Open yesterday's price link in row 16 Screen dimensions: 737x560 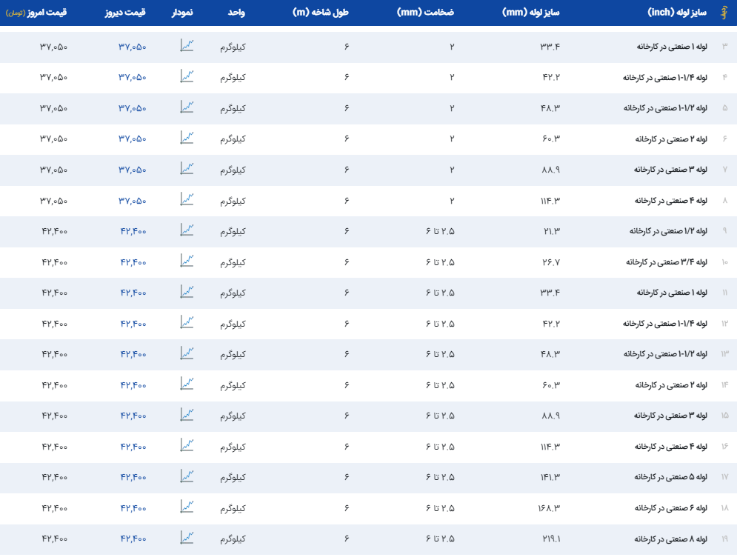133,447
